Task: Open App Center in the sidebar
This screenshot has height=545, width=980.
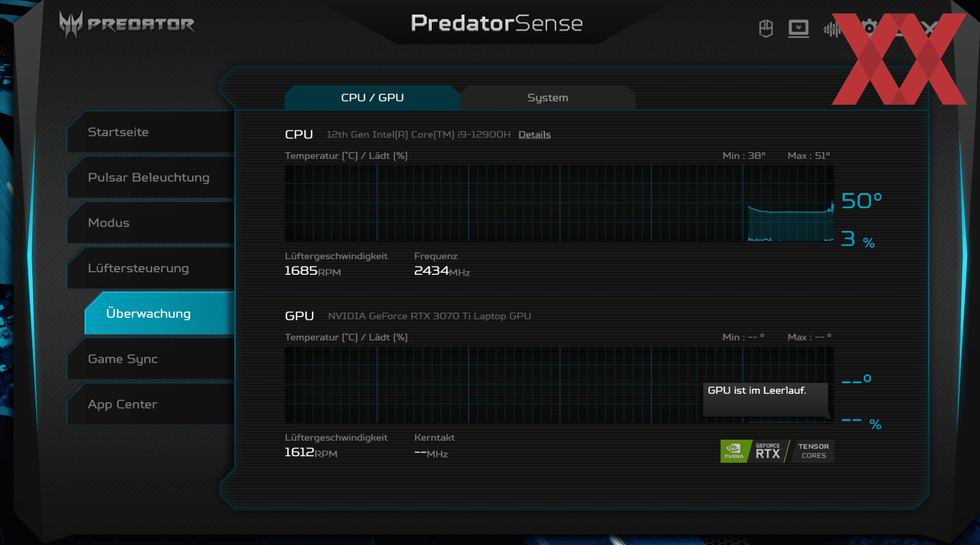Action: (x=151, y=404)
